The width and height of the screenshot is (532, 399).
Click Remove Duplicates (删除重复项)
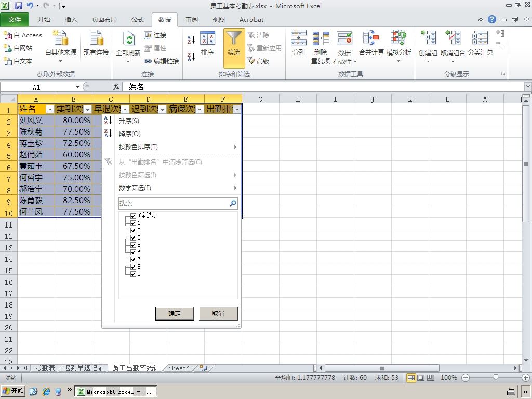point(321,47)
